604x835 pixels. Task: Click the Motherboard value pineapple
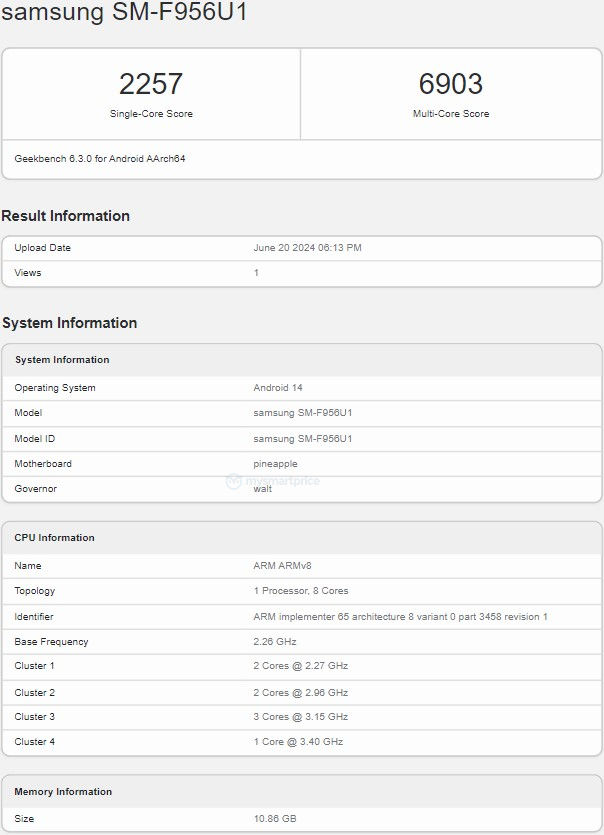coord(275,464)
